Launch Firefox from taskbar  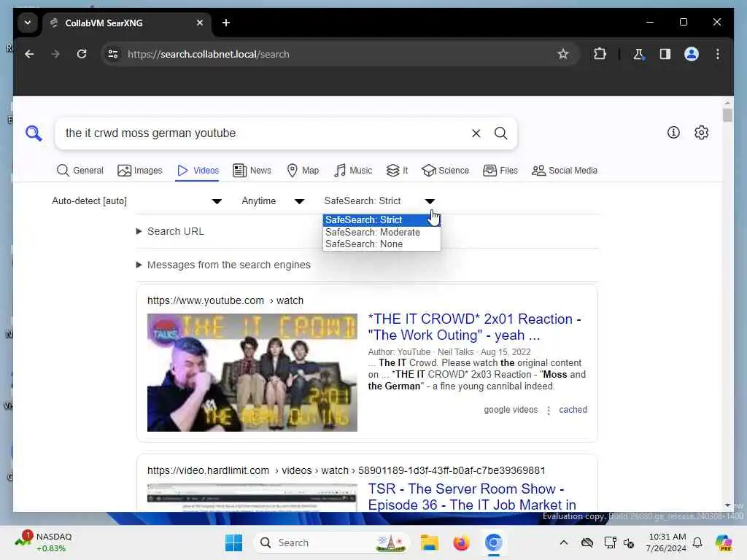coord(461,542)
